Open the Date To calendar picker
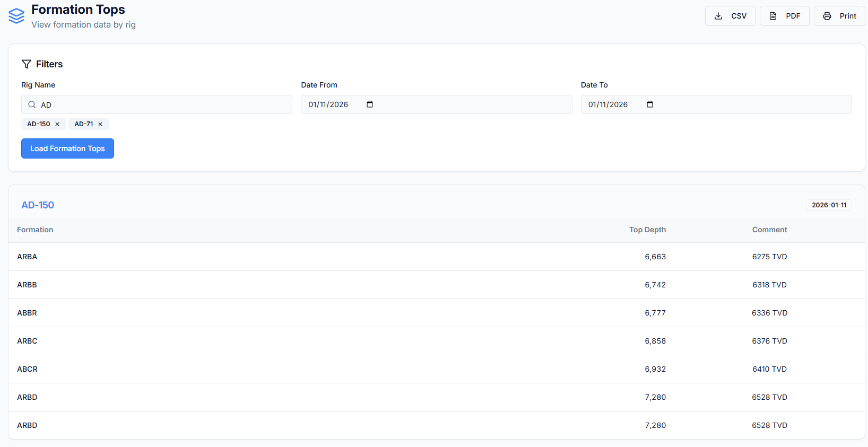 click(x=650, y=104)
